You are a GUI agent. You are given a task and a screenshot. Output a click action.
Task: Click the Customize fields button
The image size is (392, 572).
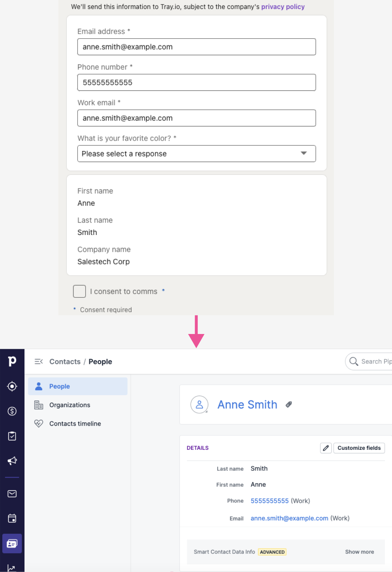pyautogui.click(x=359, y=448)
